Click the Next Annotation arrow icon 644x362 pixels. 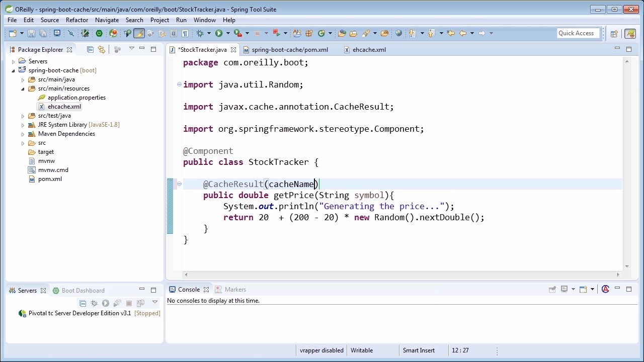(412, 33)
